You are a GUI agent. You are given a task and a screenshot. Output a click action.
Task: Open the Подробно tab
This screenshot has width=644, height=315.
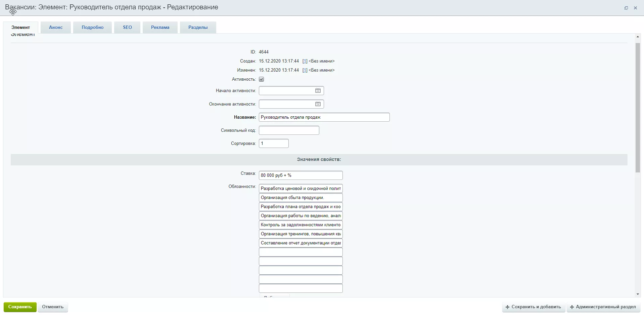(93, 28)
